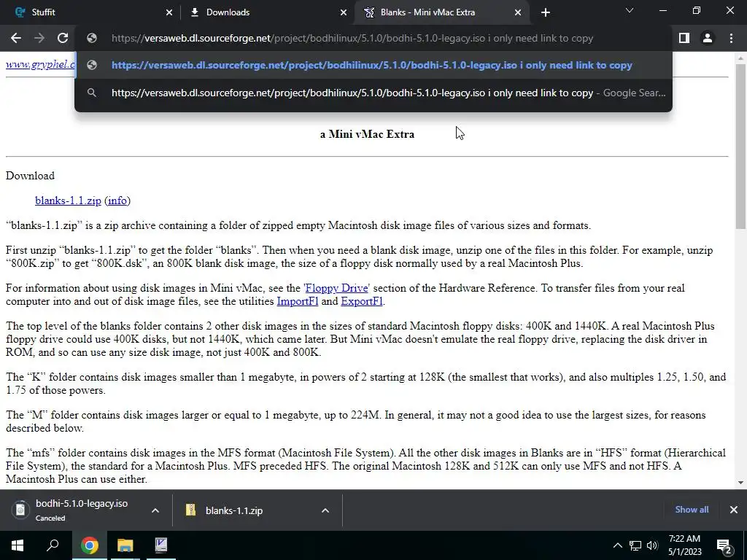Viewport: 747px width, 560px height.
Task: Download the blanks-1.1.zip link
Action: (68, 201)
